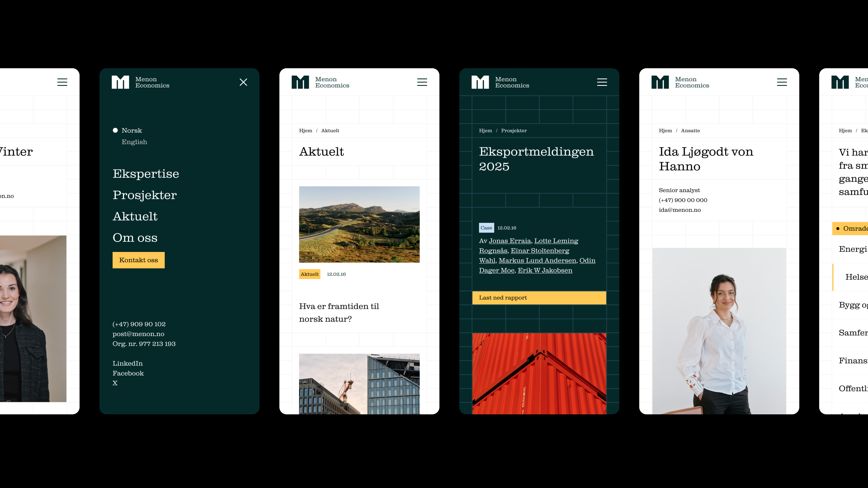Open Prosjekter in the menu
The height and width of the screenshot is (488, 868).
pos(145,195)
